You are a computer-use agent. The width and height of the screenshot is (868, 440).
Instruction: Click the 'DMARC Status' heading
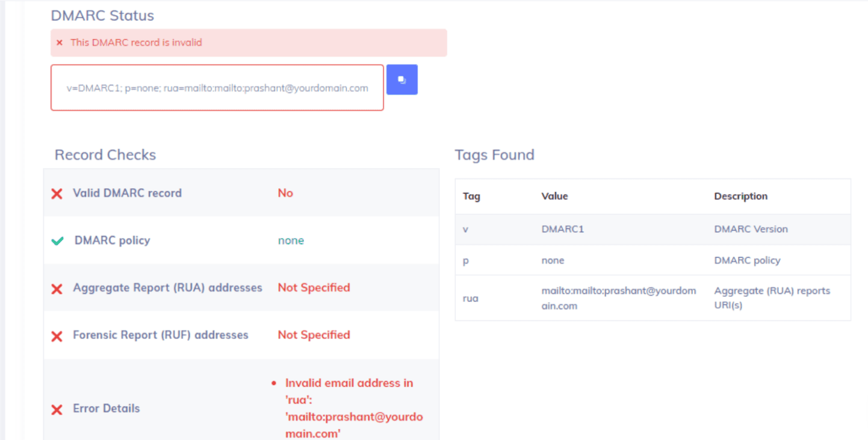point(102,16)
